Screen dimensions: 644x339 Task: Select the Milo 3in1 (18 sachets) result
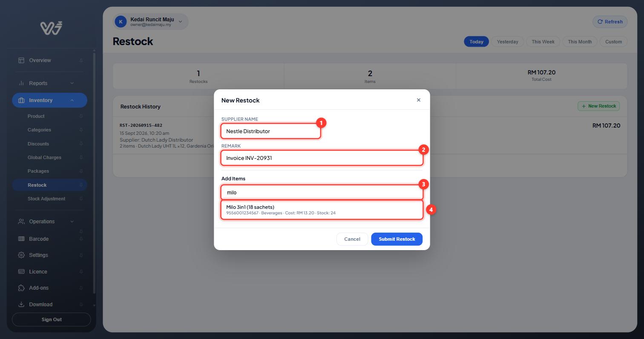pos(322,210)
